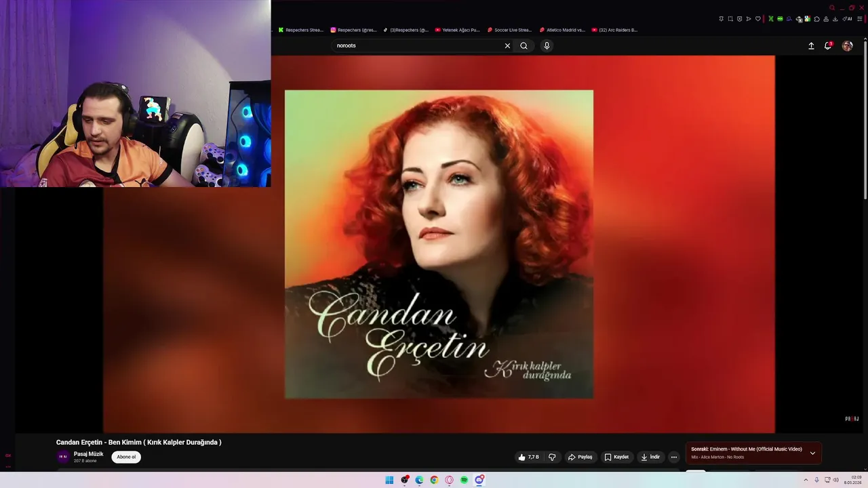Screen dimensions: 868x488
Task: Switch to the Respechers TikTok tab
Action: click(x=406, y=30)
